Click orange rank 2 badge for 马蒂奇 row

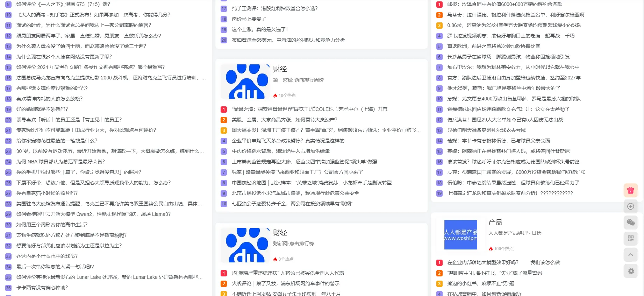(x=439, y=15)
